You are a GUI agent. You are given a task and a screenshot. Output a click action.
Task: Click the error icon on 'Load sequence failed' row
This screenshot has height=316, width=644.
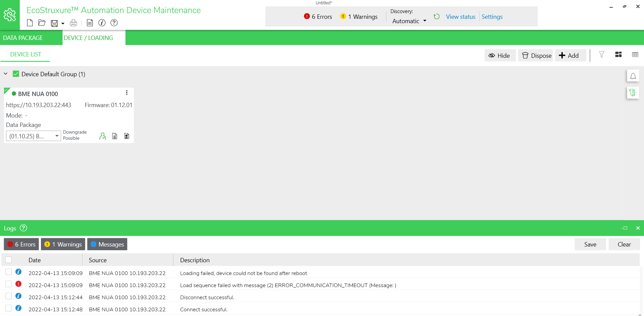tap(18, 284)
